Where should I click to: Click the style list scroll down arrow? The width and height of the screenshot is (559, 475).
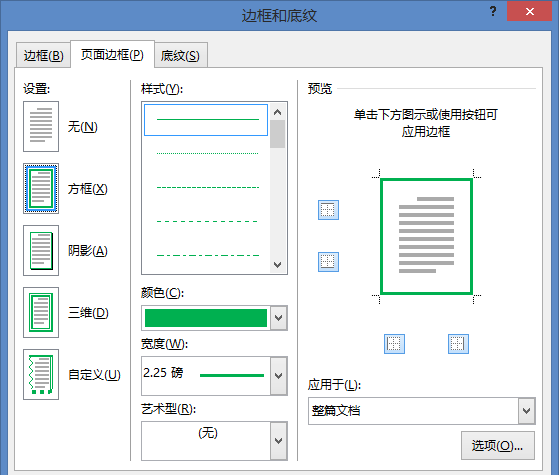coord(278,265)
